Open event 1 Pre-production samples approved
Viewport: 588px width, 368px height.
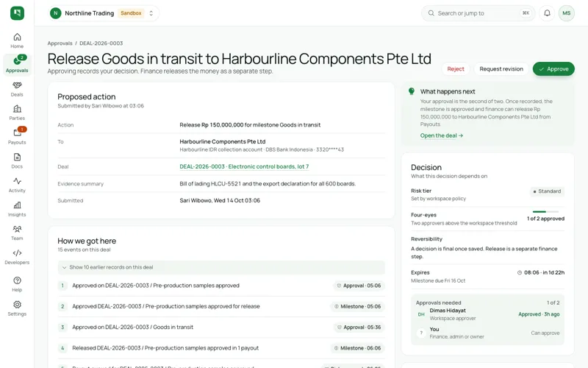[x=221, y=286]
